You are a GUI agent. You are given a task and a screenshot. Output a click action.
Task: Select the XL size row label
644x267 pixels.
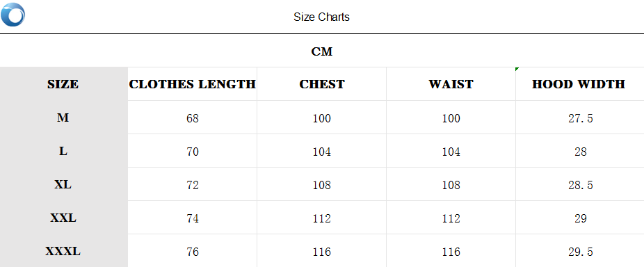click(63, 184)
